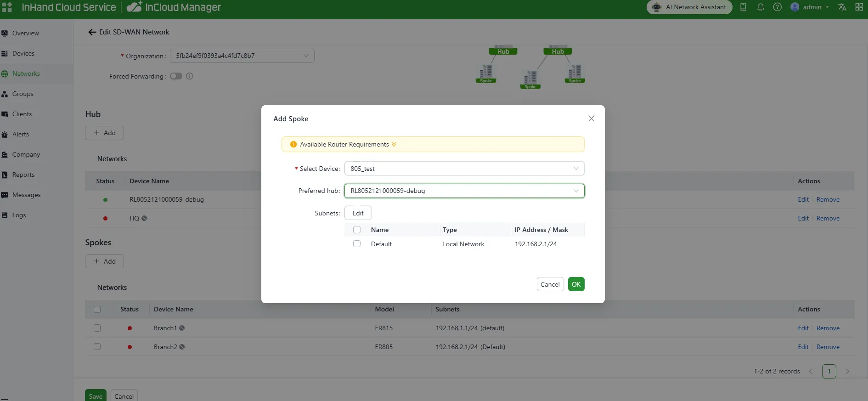Select all spokes via header checkbox
Screen dimensions: 868x401
(x=97, y=310)
